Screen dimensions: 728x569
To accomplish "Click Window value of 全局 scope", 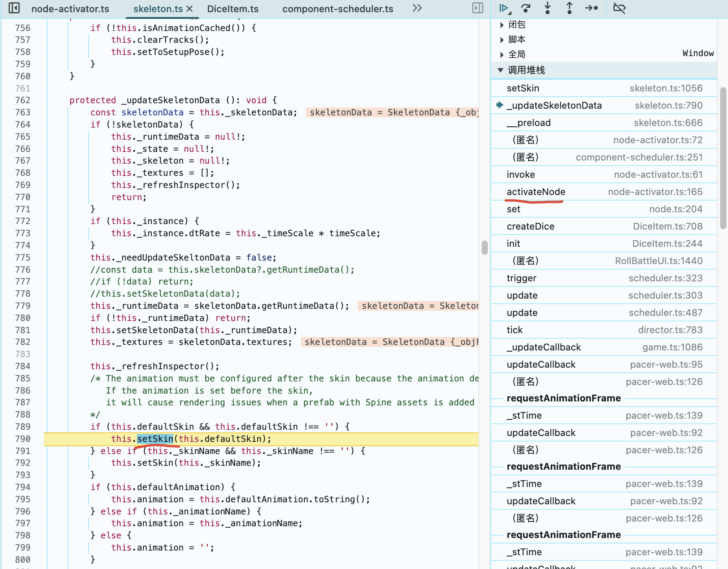I will (x=698, y=53).
